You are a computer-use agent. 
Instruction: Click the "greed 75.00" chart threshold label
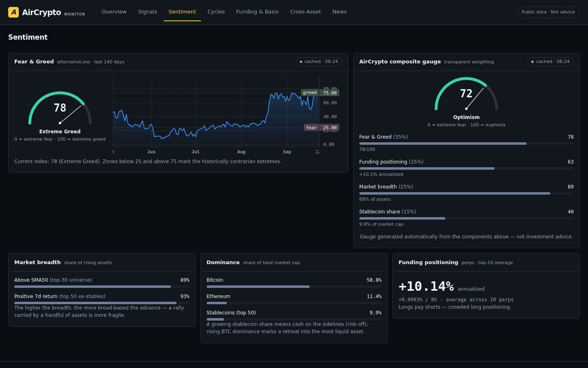coord(320,93)
